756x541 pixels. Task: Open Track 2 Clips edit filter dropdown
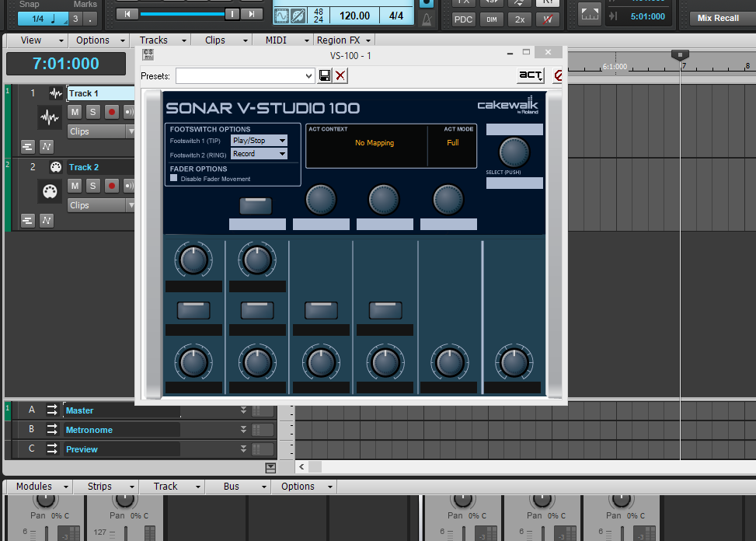(x=101, y=205)
